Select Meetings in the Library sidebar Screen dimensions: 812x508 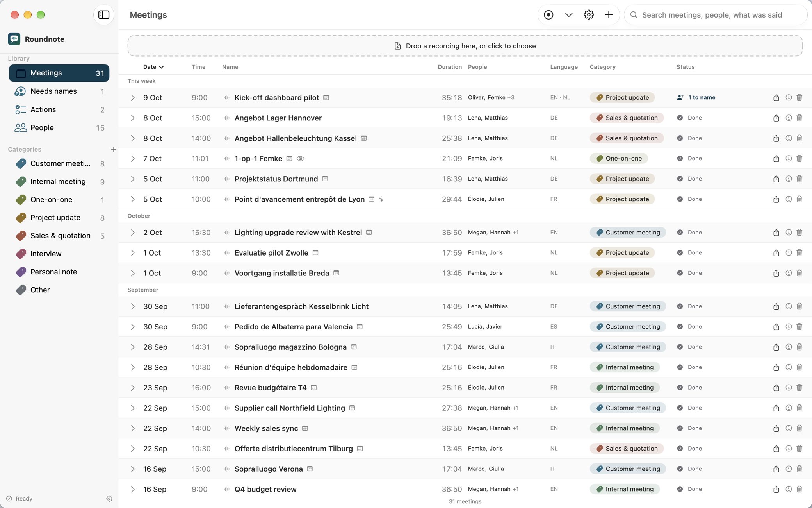[x=59, y=73]
